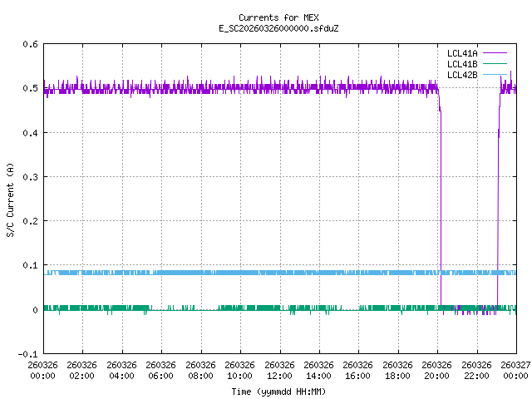Select the green LCL41B legend line sample
532x399 pixels.
click(x=494, y=64)
